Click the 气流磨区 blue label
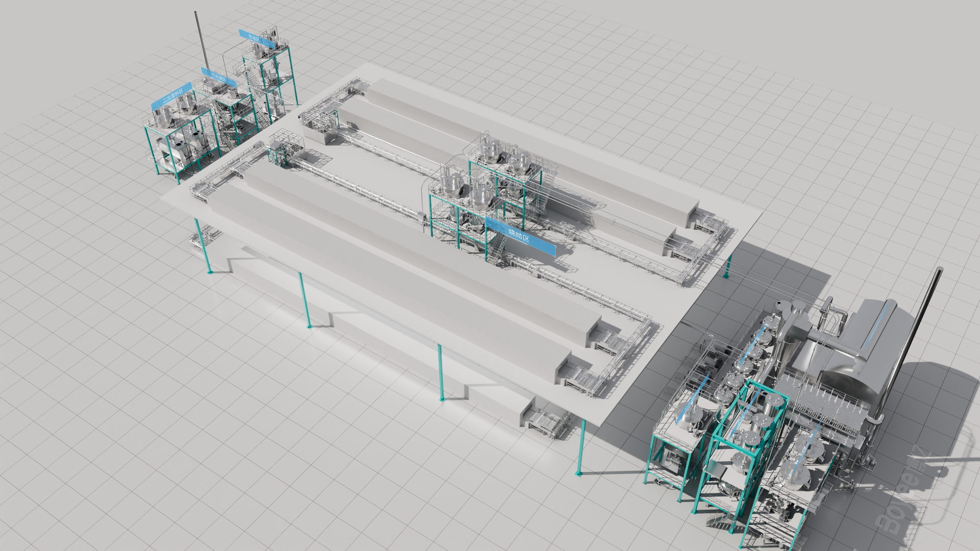980x551 pixels. pyautogui.click(x=218, y=78)
